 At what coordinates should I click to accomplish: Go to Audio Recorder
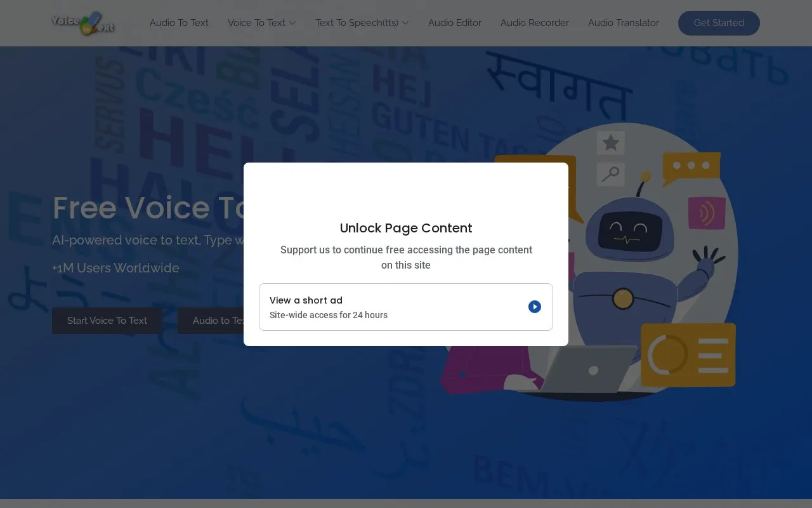(x=535, y=23)
